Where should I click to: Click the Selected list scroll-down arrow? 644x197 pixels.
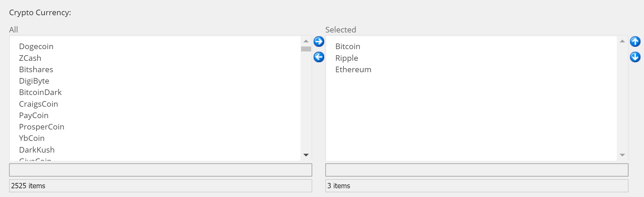point(622,155)
